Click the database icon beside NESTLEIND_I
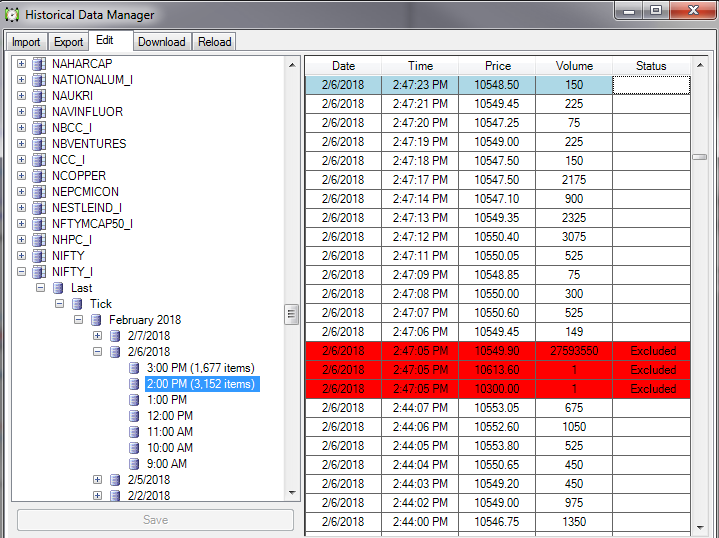This screenshot has height=538, width=719. coord(39,208)
